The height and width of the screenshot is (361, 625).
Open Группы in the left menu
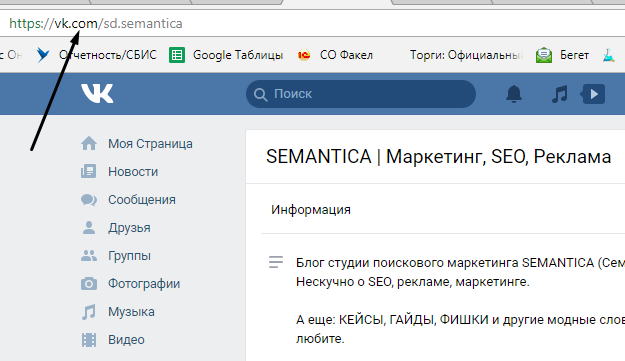129,256
